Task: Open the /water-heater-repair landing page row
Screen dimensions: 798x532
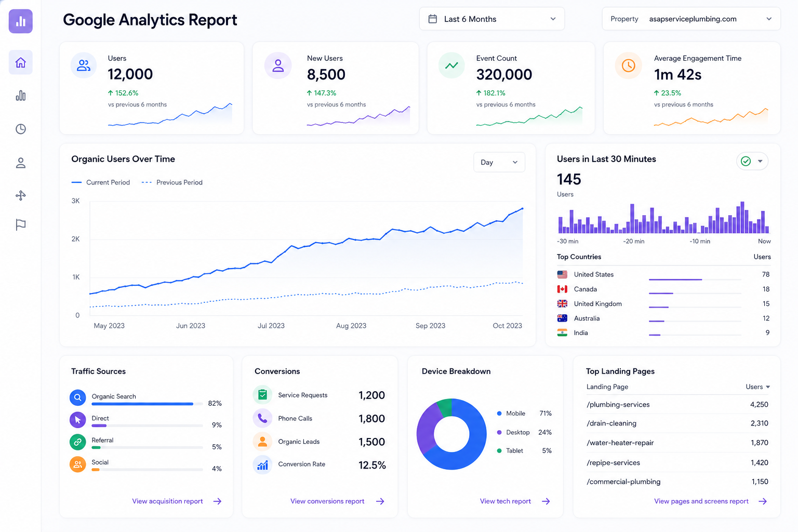Action: [x=677, y=443]
